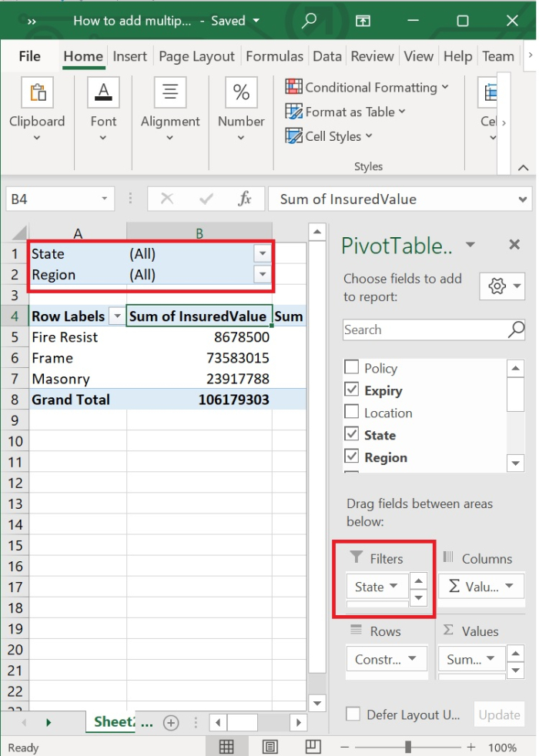Open the Insert ribbon tab
The height and width of the screenshot is (756, 539).
(x=129, y=56)
